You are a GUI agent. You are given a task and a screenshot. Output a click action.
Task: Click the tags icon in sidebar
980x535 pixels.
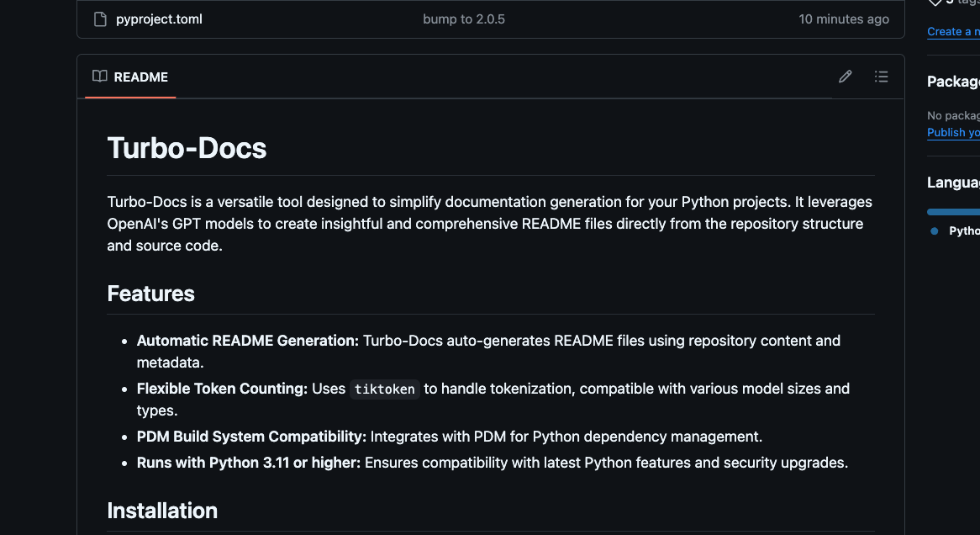coord(935,2)
